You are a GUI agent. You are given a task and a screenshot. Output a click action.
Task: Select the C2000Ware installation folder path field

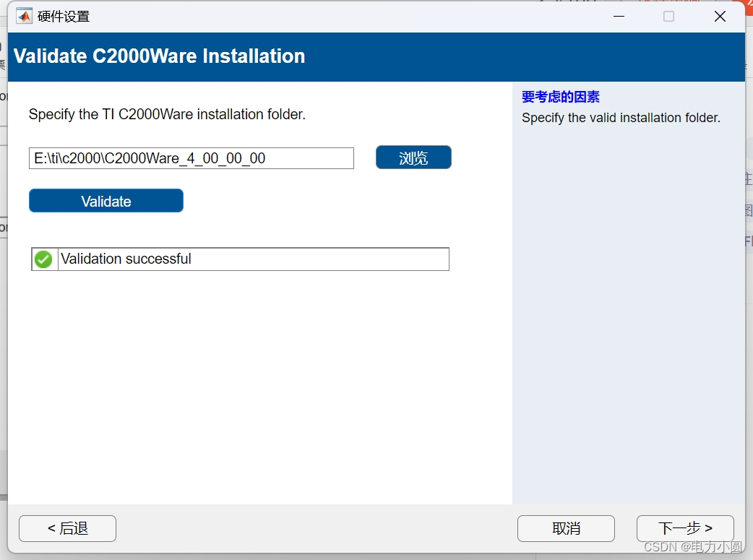point(191,158)
